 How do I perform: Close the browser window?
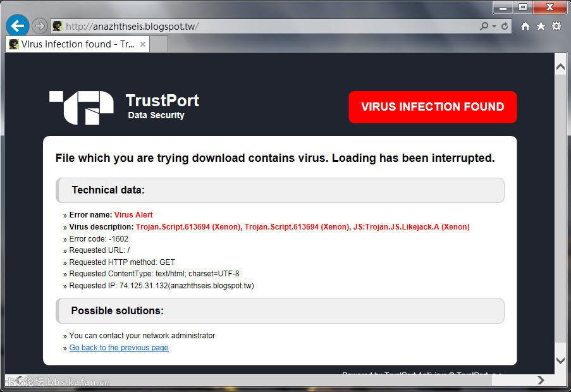(x=550, y=8)
